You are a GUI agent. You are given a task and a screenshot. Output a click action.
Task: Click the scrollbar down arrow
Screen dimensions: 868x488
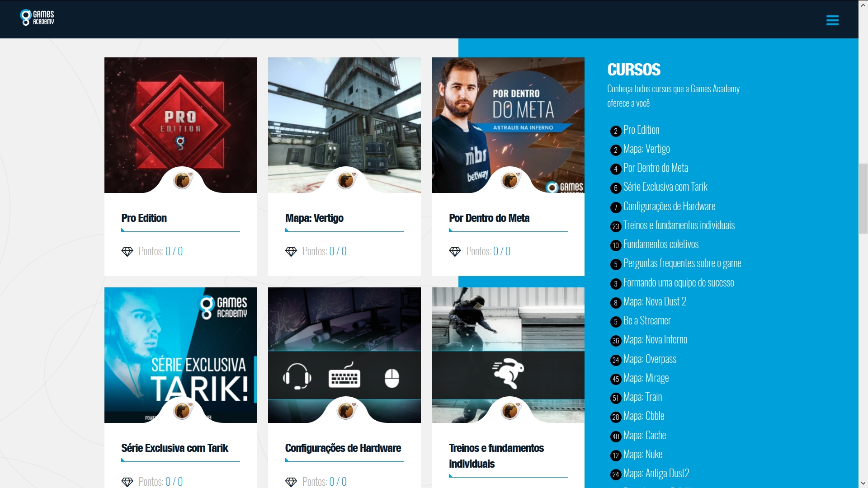click(863, 483)
